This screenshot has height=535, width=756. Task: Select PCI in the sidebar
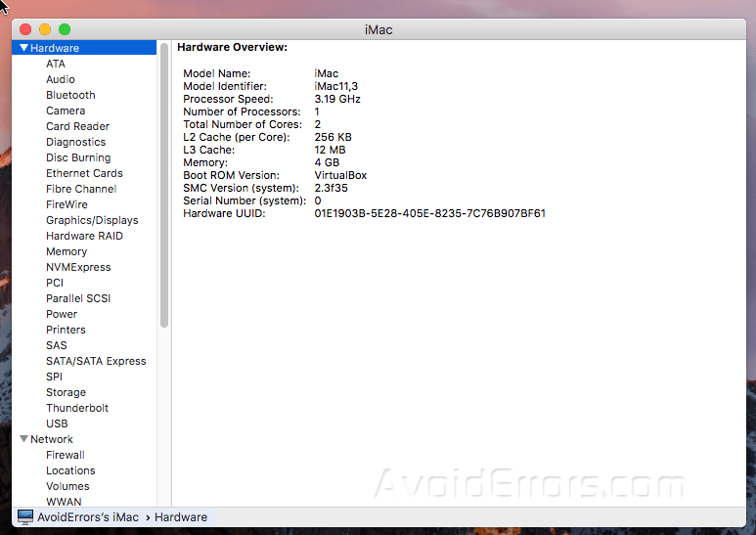55,283
